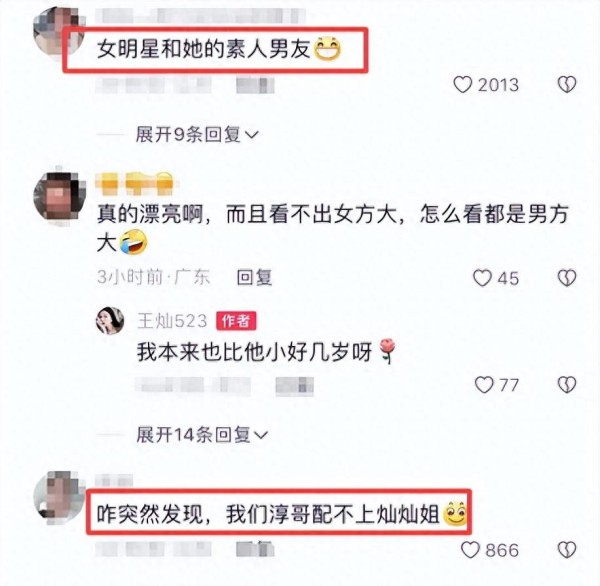
Task: Like the comment with 2013 likes
Action: tap(463, 85)
